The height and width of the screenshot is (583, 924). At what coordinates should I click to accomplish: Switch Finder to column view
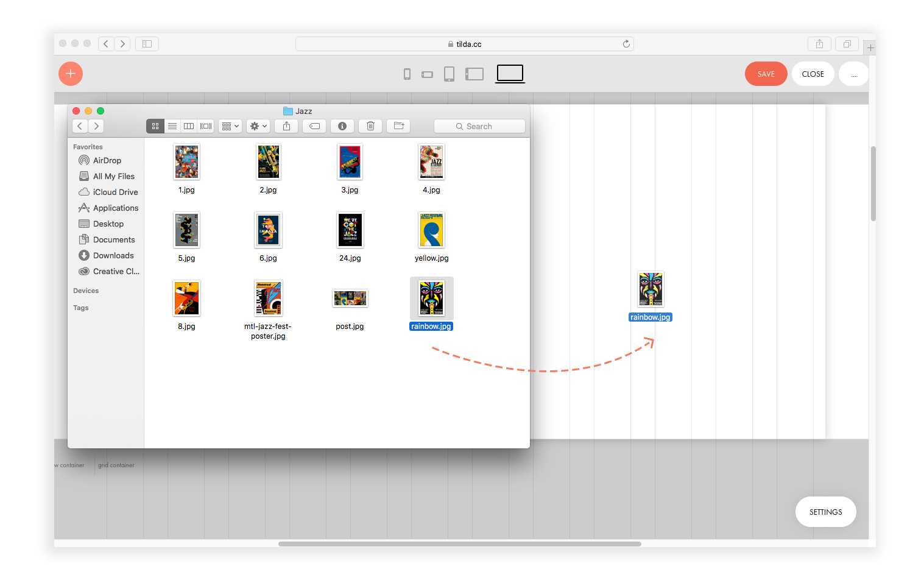[189, 126]
